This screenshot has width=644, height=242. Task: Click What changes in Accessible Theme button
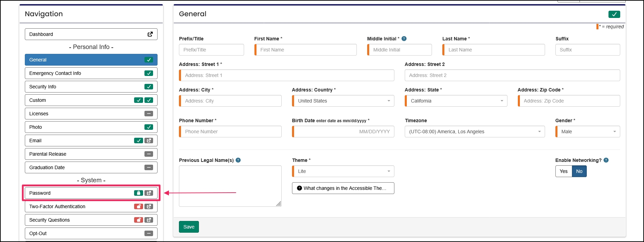tap(343, 188)
